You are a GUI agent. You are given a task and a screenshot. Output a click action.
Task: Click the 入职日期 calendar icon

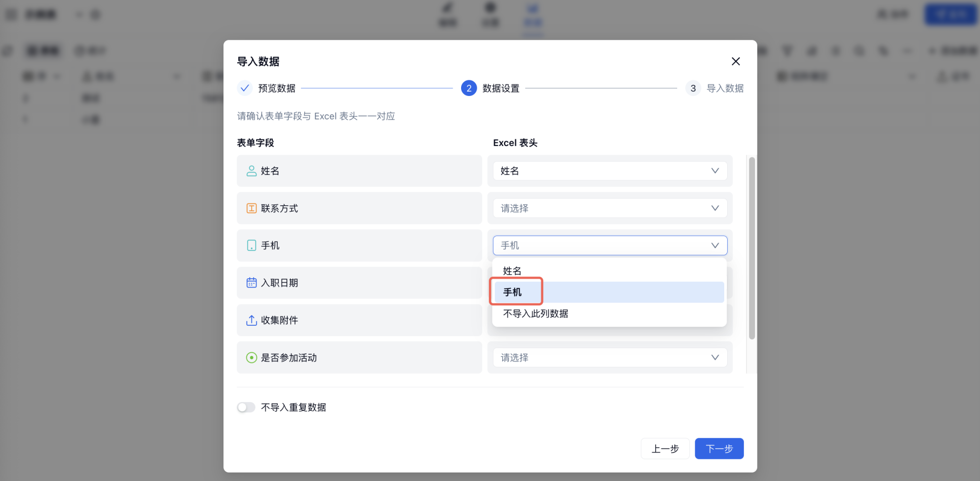[251, 283]
